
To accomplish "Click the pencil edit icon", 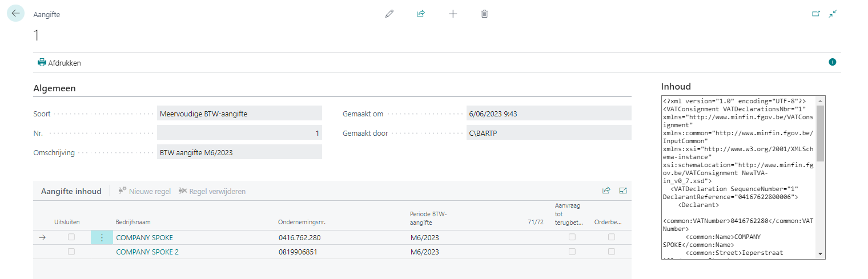I will 389,14.
